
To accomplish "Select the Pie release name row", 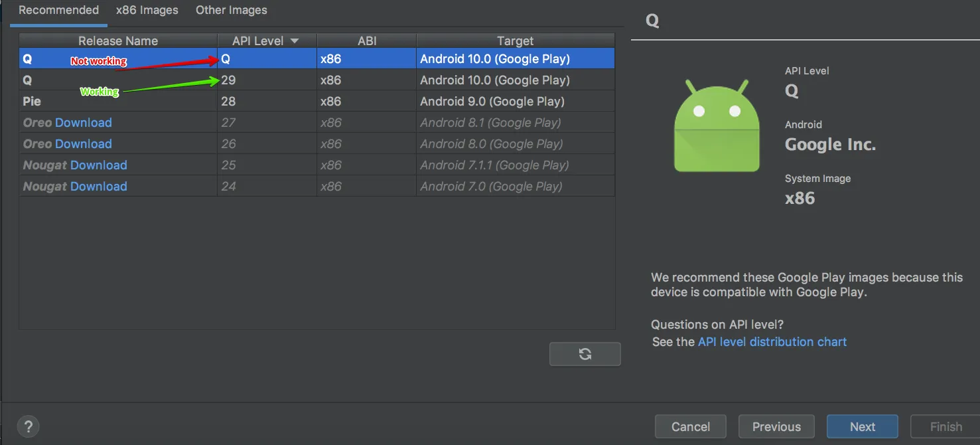I will click(x=118, y=102).
